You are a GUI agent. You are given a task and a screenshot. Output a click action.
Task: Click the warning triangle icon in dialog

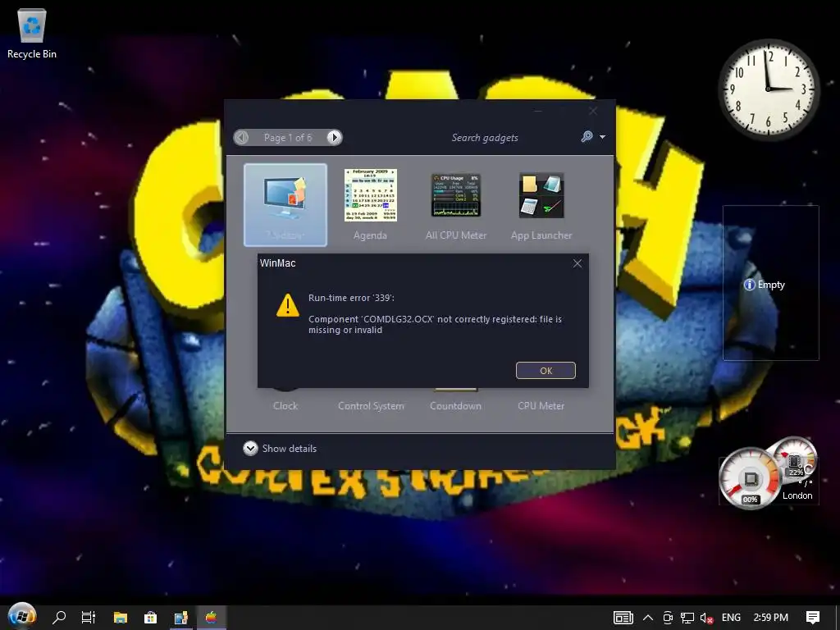288,305
